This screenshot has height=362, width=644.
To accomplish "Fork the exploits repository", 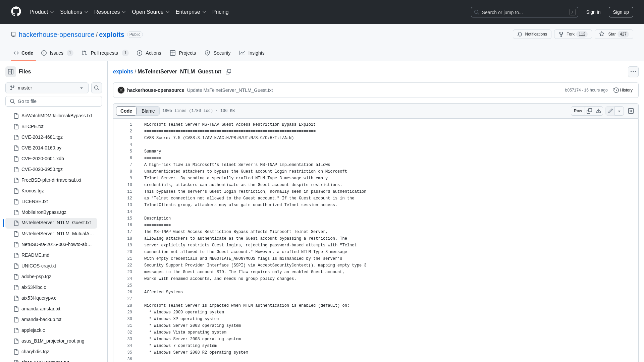I will (x=573, y=34).
